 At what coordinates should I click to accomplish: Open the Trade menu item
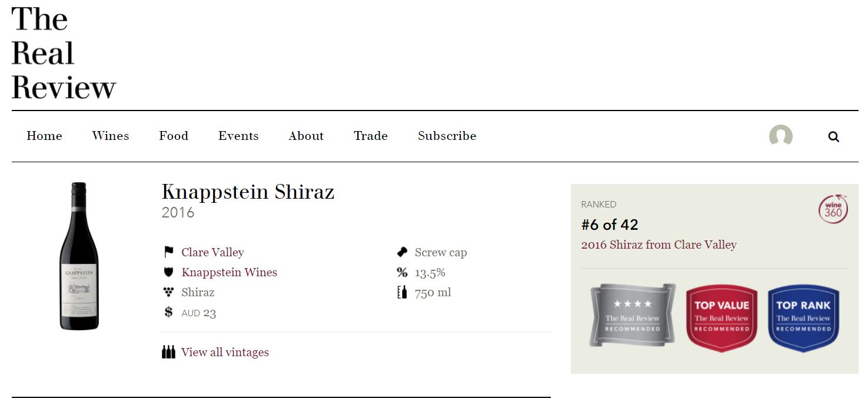[x=371, y=136]
